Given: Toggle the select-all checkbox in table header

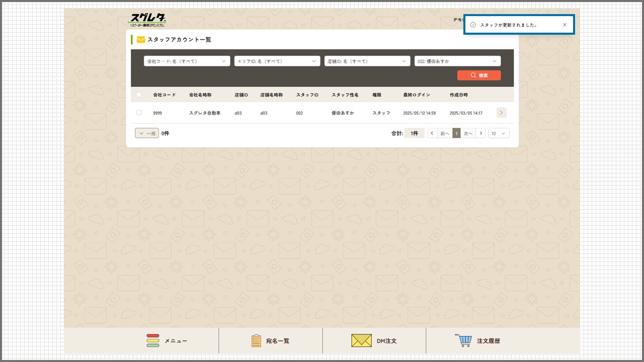Looking at the screenshot, I should click(x=139, y=95).
